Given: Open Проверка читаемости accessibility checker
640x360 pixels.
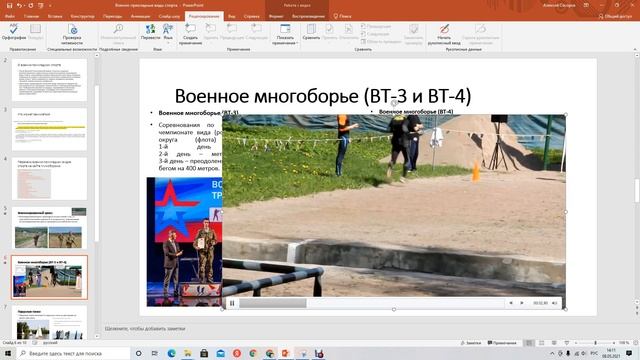Looking at the screenshot, I should click(72, 34).
